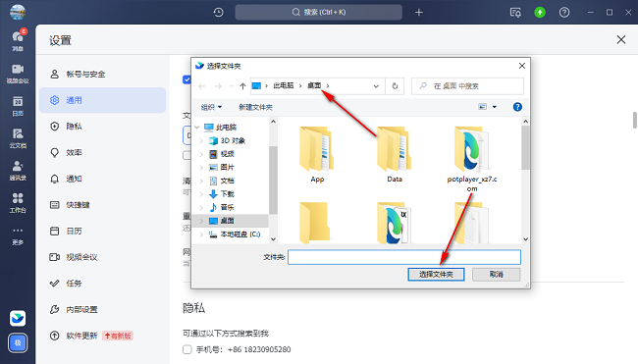Select the Data folder
Screen dimensions: 638x364
395,155
